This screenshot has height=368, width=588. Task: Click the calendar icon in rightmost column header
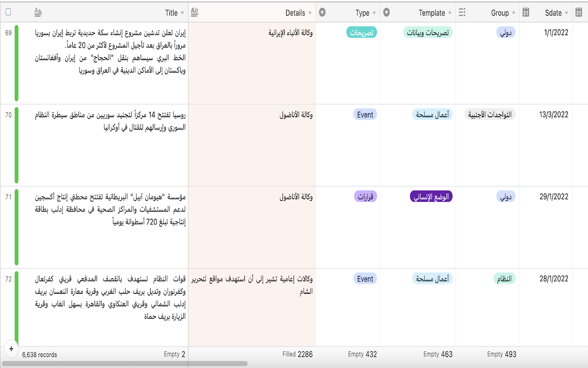(x=579, y=13)
